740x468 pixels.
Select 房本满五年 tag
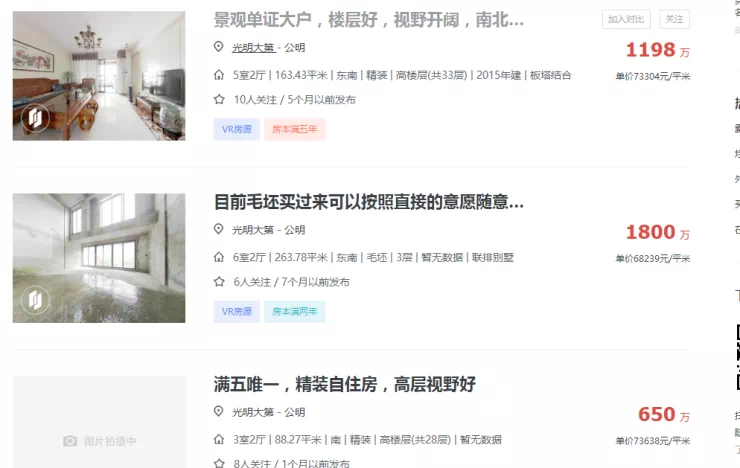click(294, 129)
